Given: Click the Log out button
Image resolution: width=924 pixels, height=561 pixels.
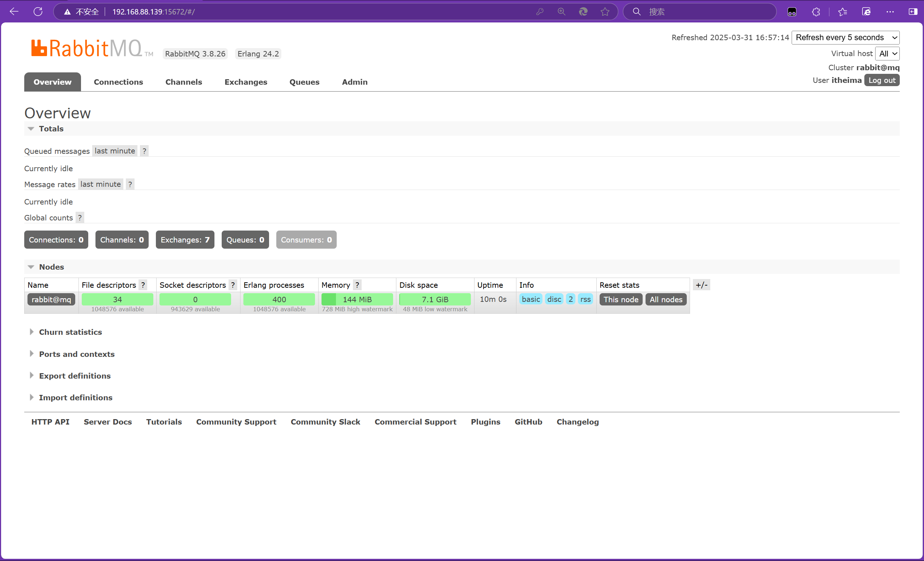Looking at the screenshot, I should click(x=882, y=80).
